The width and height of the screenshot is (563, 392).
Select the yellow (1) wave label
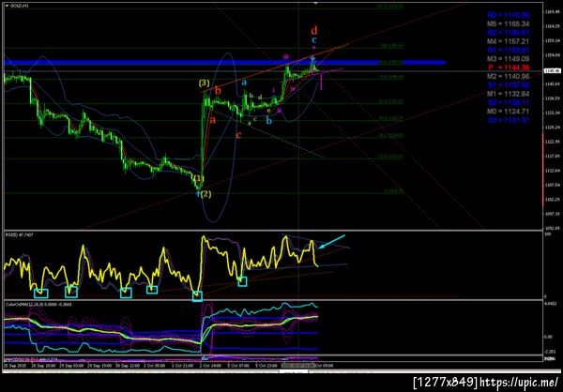pyautogui.click(x=199, y=178)
